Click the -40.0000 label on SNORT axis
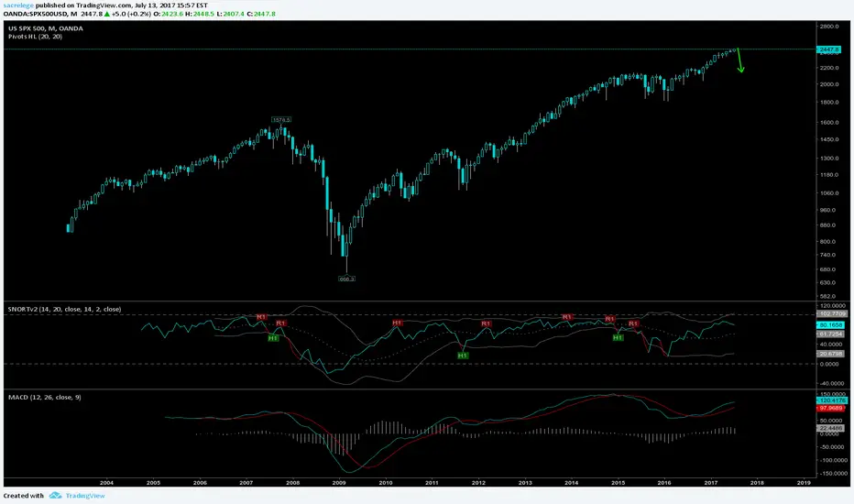This screenshot has height=504, width=854. click(832, 384)
